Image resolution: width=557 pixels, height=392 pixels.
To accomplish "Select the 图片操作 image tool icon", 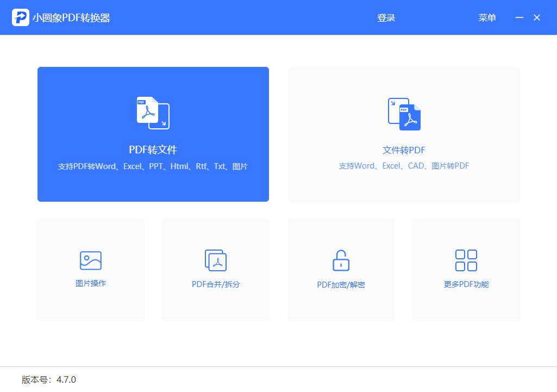I will tap(90, 260).
